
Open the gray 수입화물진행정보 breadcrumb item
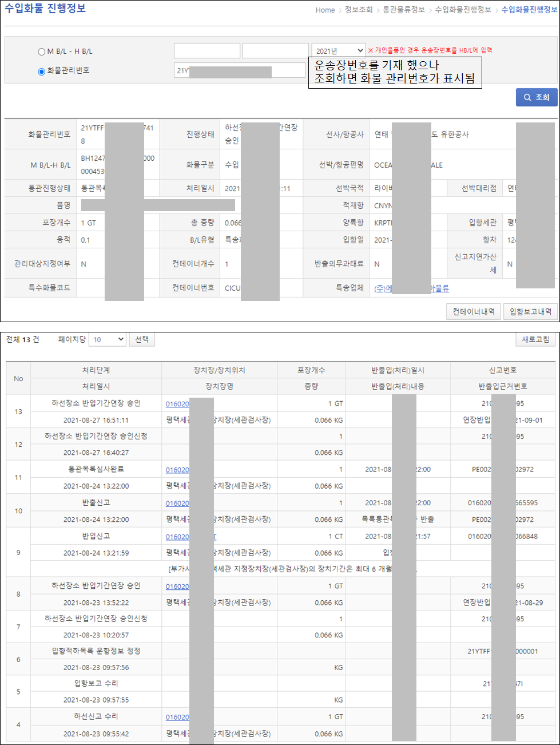coord(463,10)
